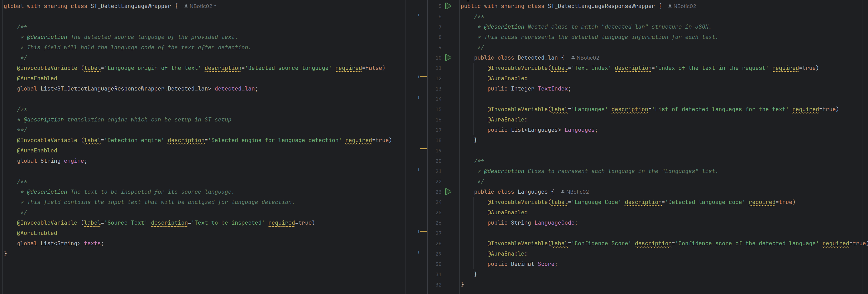Click the engine variable in 'global String engine'
This screenshot has width=868, height=294.
(x=74, y=161)
